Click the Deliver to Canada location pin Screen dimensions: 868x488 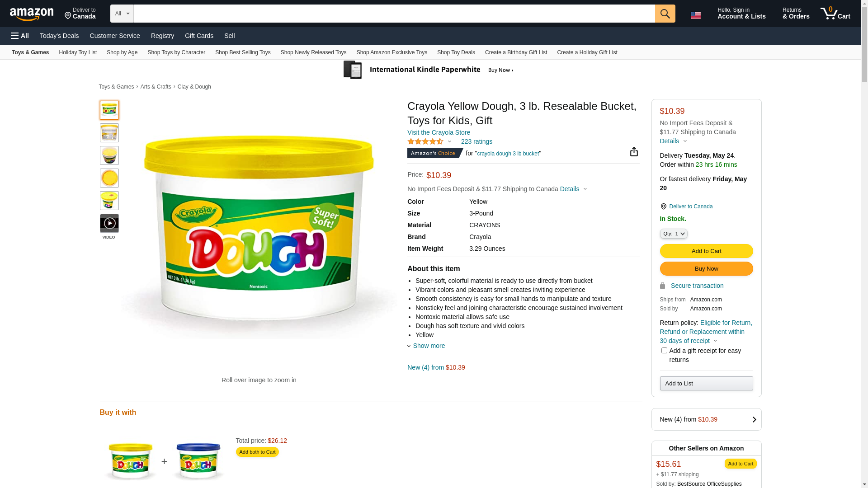tap(663, 206)
